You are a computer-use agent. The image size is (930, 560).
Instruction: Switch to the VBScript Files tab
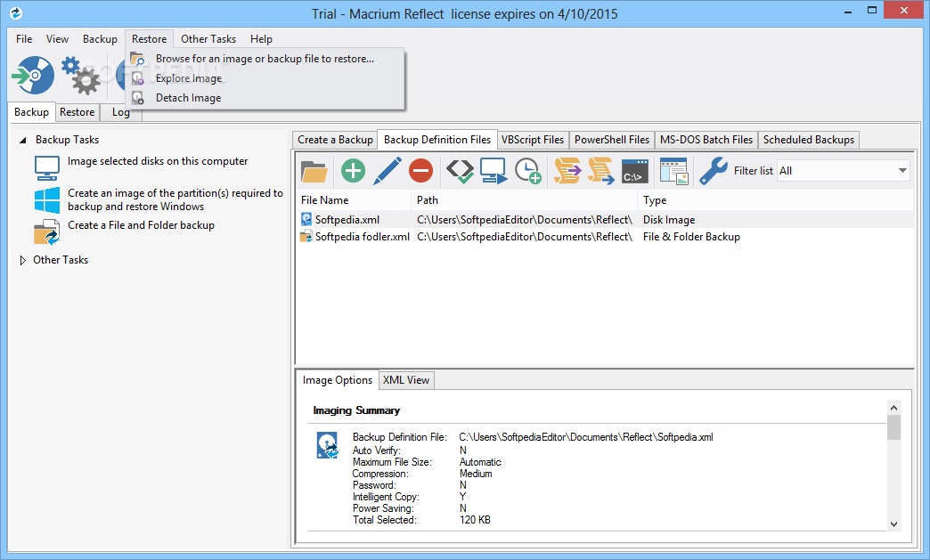point(533,140)
